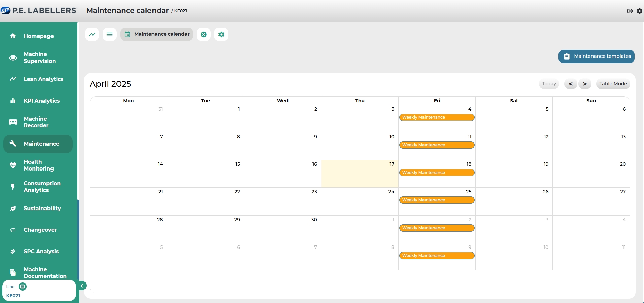Screen dimensions: 644x303
Task: Open the green gear settings in toolbar
Action: click(221, 34)
